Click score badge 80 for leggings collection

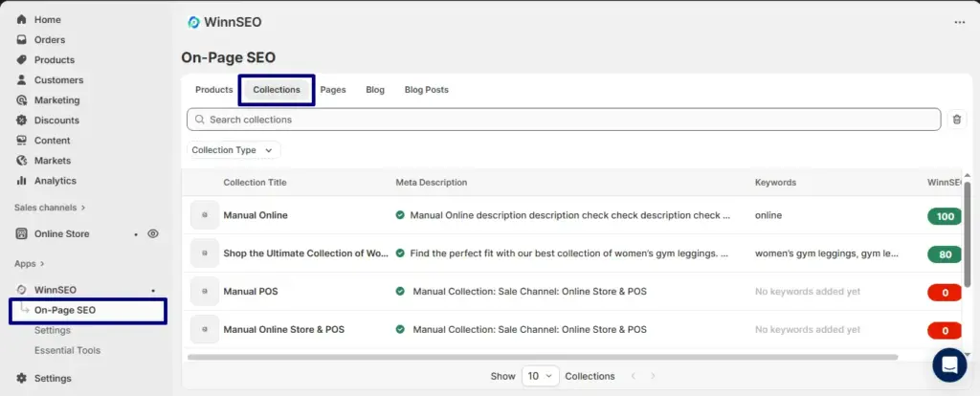(945, 254)
